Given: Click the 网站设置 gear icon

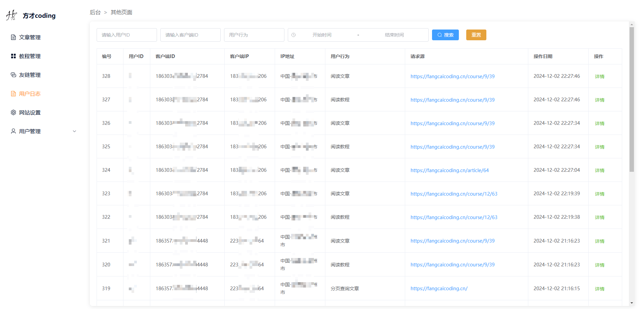Looking at the screenshot, I should pyautogui.click(x=13, y=112).
